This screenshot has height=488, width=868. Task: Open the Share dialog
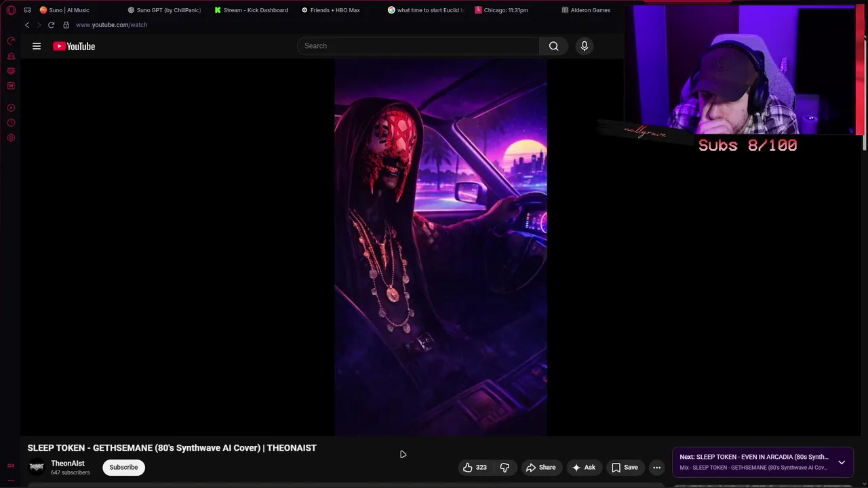[x=540, y=467]
